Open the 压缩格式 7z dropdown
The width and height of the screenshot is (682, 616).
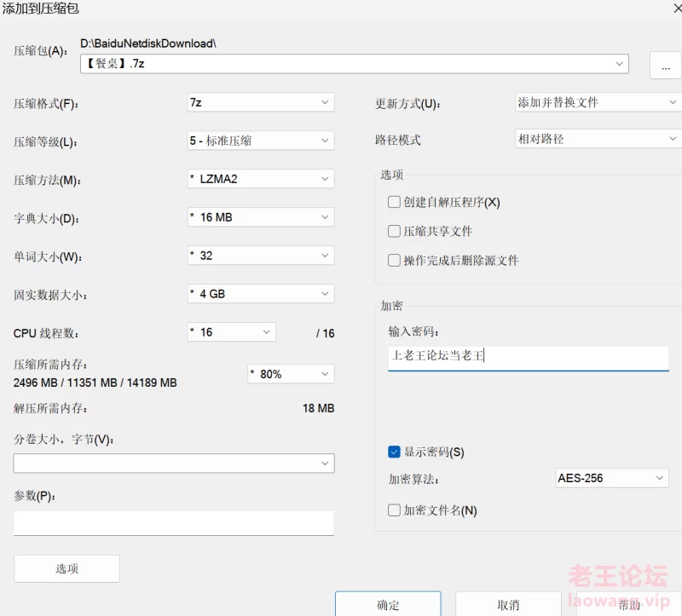coord(261,102)
